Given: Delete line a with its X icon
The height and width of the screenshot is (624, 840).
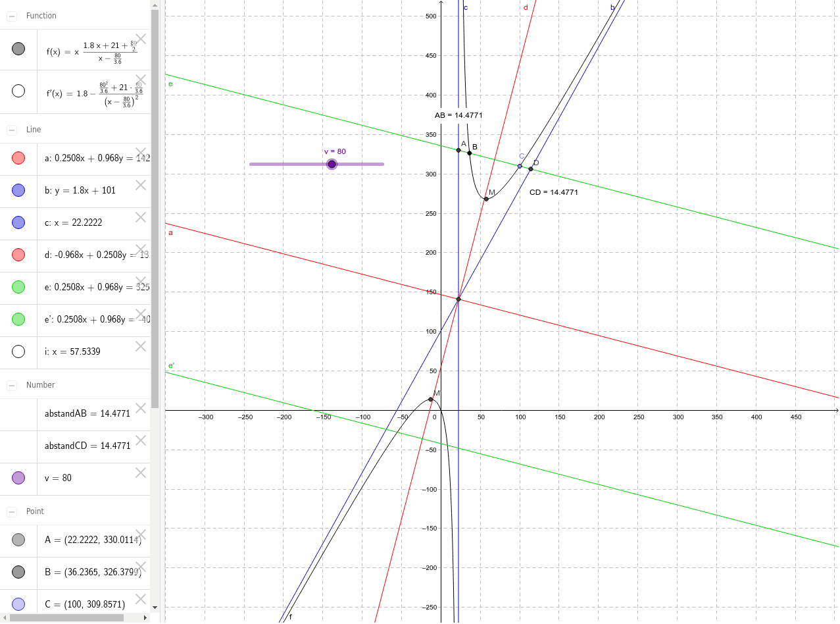Looking at the screenshot, I should click(x=140, y=153).
